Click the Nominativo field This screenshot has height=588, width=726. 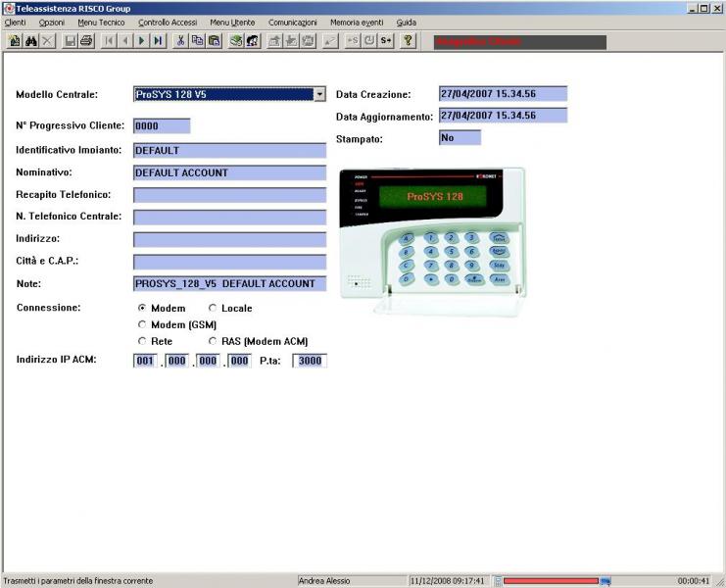pos(229,172)
